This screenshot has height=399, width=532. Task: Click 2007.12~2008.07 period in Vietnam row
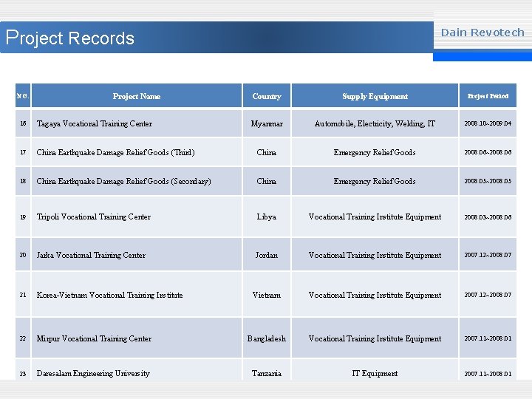click(488, 295)
